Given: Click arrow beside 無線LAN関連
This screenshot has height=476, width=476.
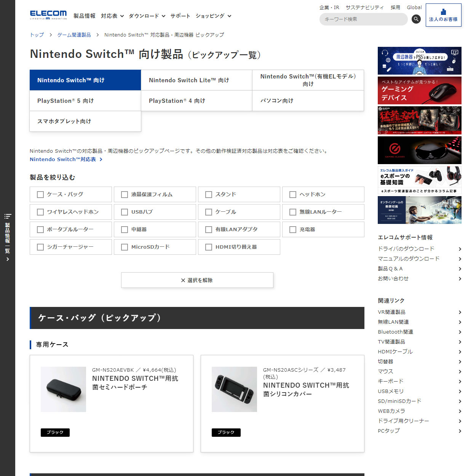Looking at the screenshot, I should (x=460, y=322).
